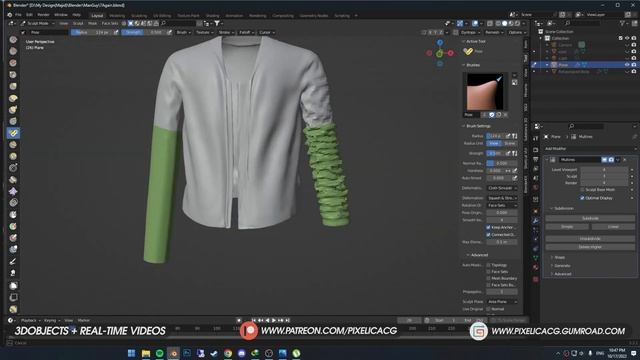Enable Face Sets Boundary checkbox
This screenshot has width=640, height=360.
pyautogui.click(x=488, y=285)
